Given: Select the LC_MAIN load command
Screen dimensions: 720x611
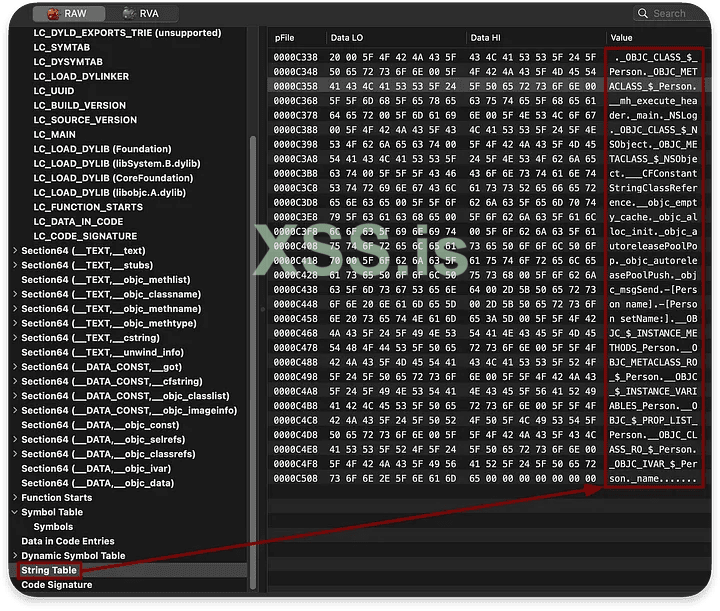Looking at the screenshot, I should pos(54,135).
